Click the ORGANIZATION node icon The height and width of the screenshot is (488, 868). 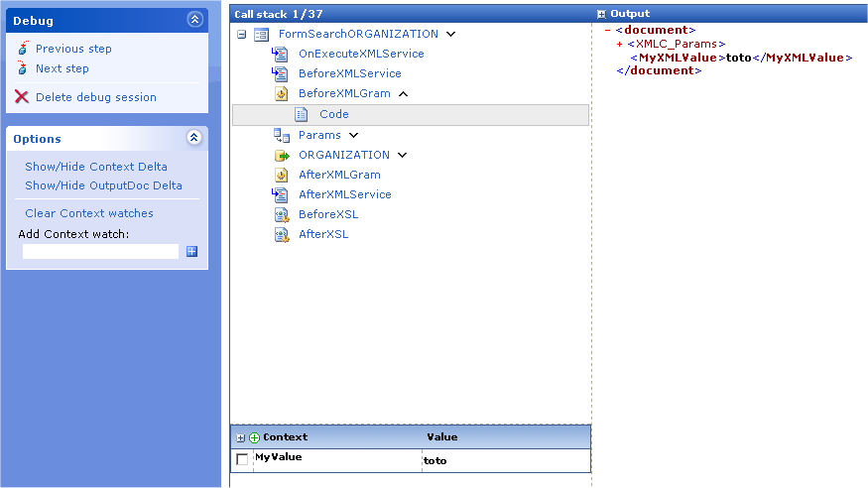(x=281, y=155)
